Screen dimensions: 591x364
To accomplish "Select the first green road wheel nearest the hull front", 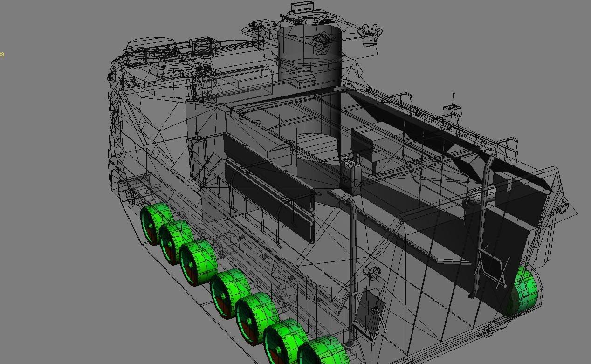I will [x=155, y=223].
